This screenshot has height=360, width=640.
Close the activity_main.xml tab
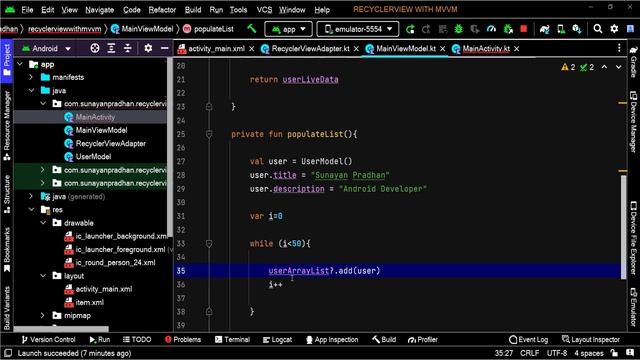252,49
